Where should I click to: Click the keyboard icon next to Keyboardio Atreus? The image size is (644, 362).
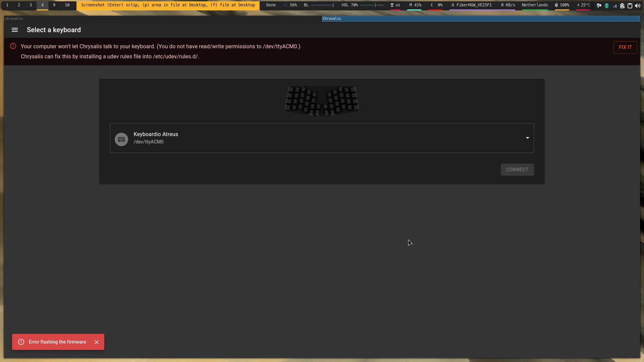click(x=121, y=139)
